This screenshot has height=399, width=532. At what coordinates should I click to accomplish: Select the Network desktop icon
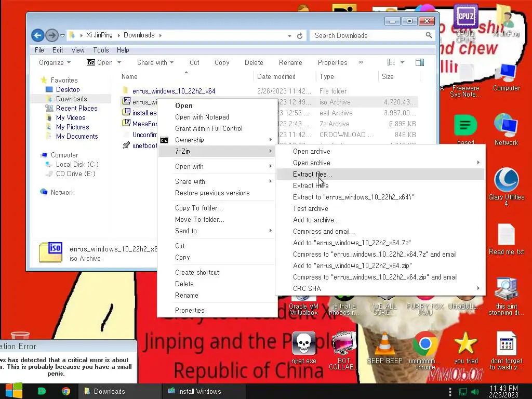506,130
